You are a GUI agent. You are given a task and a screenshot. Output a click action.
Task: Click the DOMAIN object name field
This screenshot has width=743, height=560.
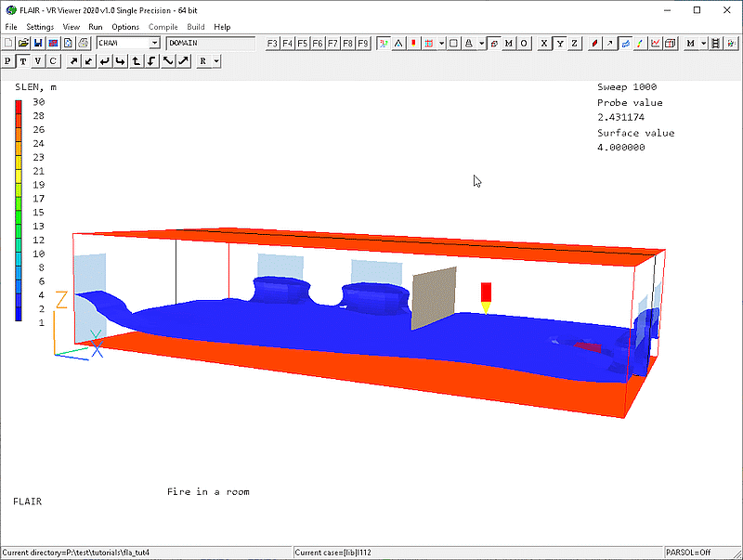[x=210, y=43]
